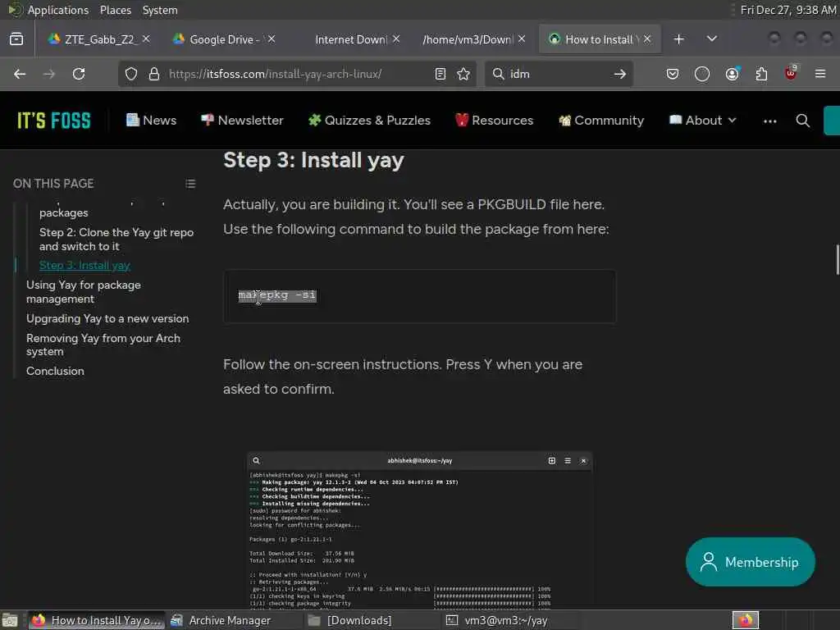
Task: Open the Newsletter page
Action: (242, 121)
